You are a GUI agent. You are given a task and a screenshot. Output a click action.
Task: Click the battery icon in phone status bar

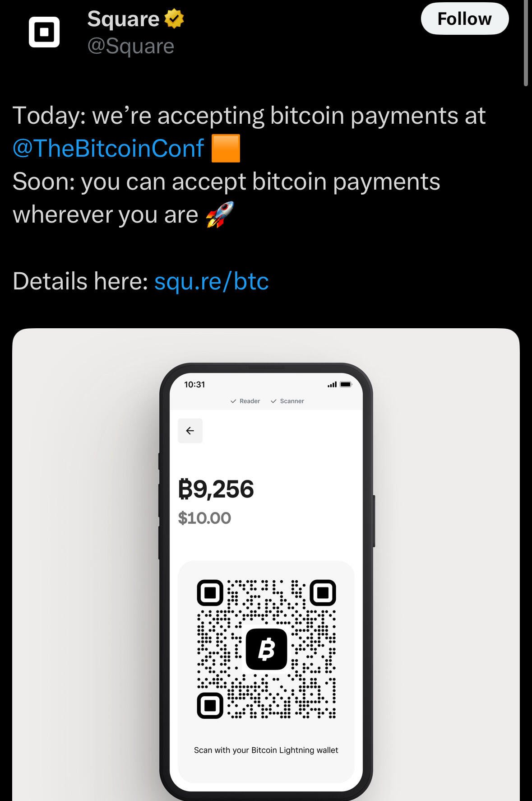tap(346, 384)
